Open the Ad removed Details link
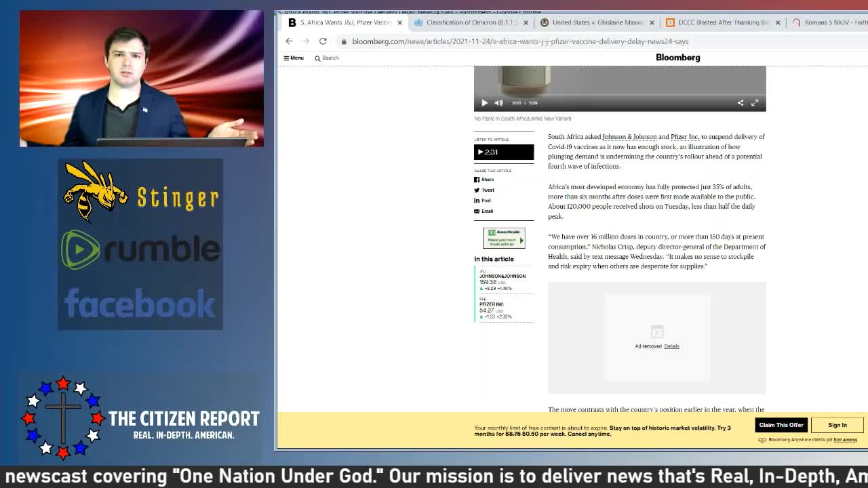Viewport: 868px width, 488px height. (x=671, y=346)
